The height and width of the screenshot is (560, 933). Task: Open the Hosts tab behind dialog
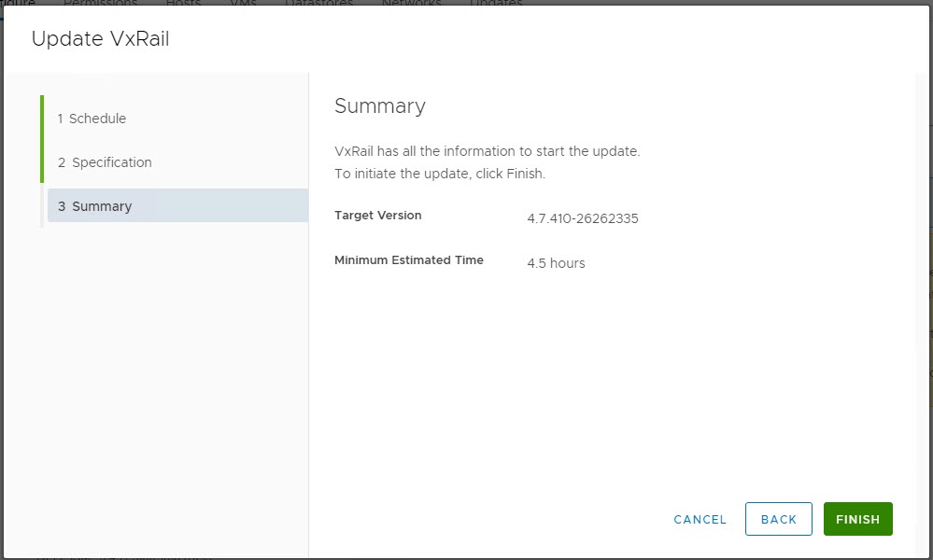click(183, 3)
